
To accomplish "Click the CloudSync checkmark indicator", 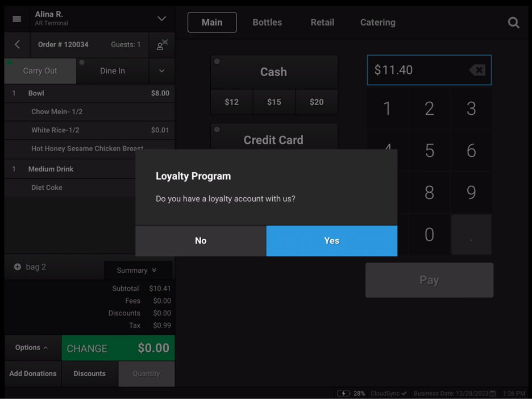I will pyautogui.click(x=404, y=393).
